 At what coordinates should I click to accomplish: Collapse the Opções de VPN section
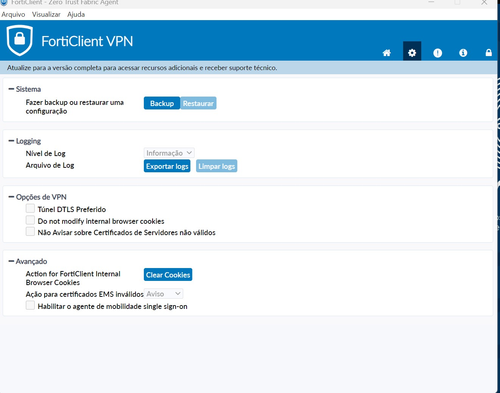tap(11, 197)
